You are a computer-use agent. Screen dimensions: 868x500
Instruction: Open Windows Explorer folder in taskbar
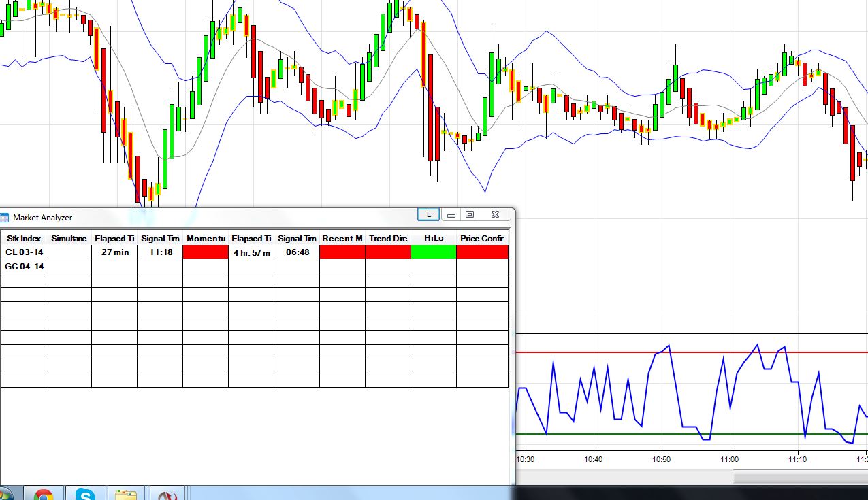(126, 494)
